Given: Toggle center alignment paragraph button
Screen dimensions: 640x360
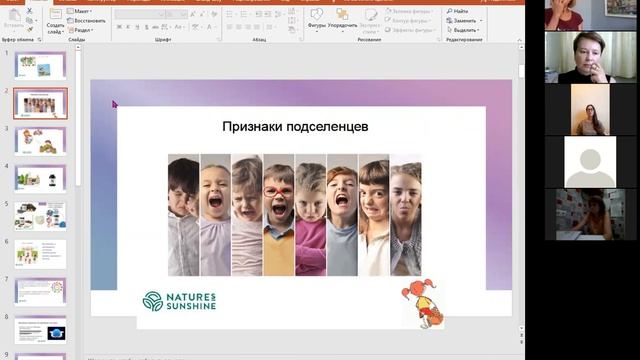Looking at the screenshot, I should point(239,27).
